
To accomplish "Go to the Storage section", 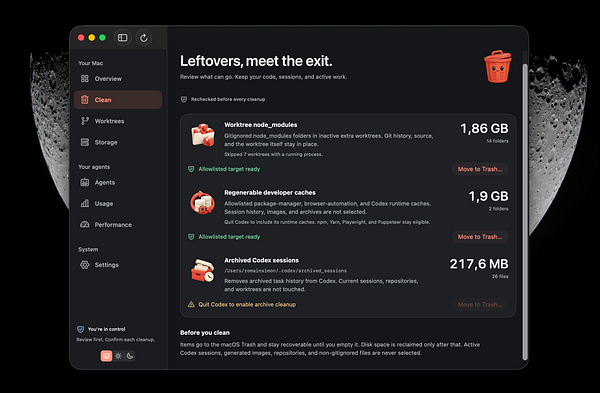I will click(x=118, y=142).
